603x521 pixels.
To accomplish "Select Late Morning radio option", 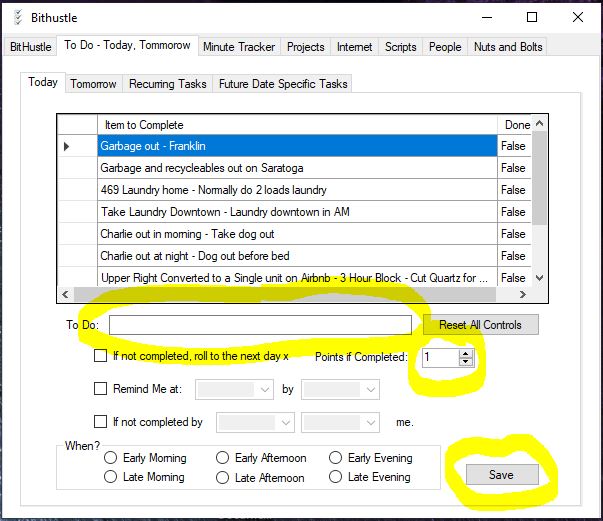I will coord(110,477).
